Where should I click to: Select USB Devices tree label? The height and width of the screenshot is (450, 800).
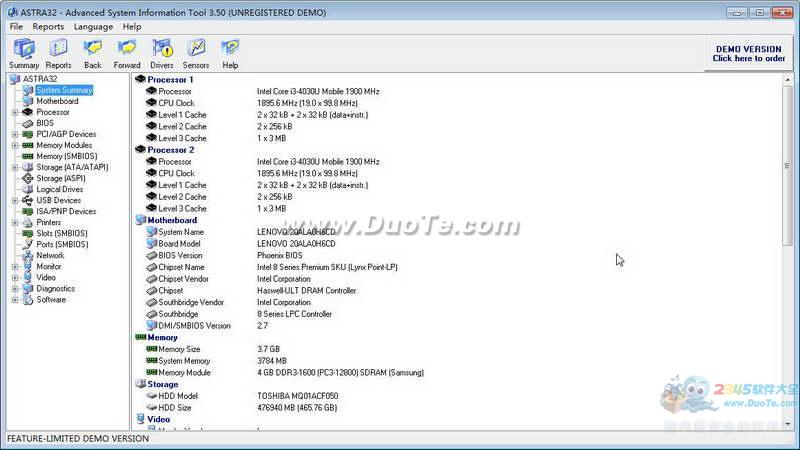point(58,201)
